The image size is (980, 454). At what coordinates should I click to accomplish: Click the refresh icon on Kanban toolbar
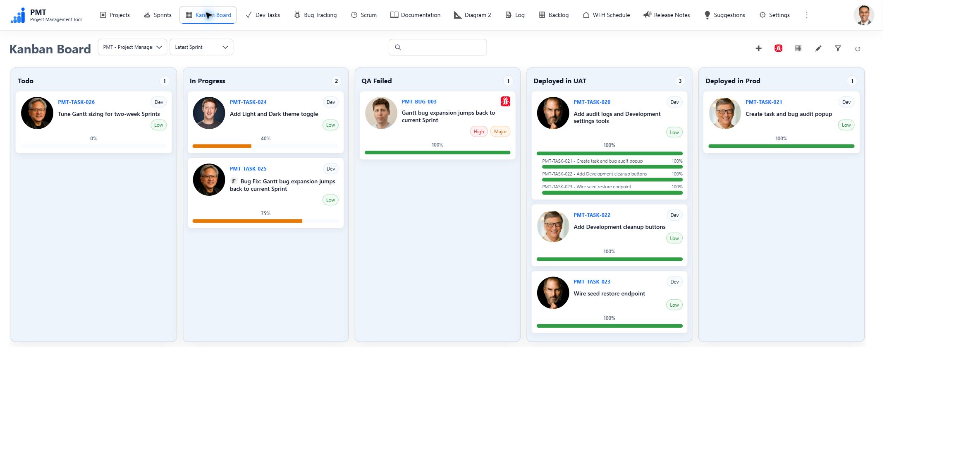pyautogui.click(x=858, y=49)
